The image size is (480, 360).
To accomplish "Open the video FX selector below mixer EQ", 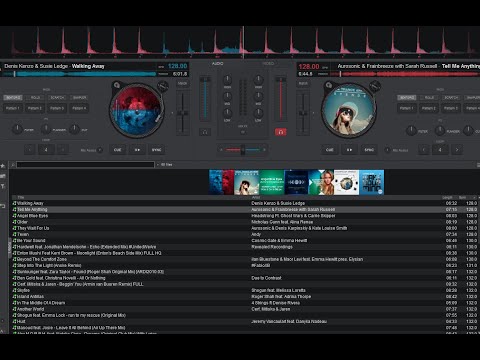I will point(243,132).
